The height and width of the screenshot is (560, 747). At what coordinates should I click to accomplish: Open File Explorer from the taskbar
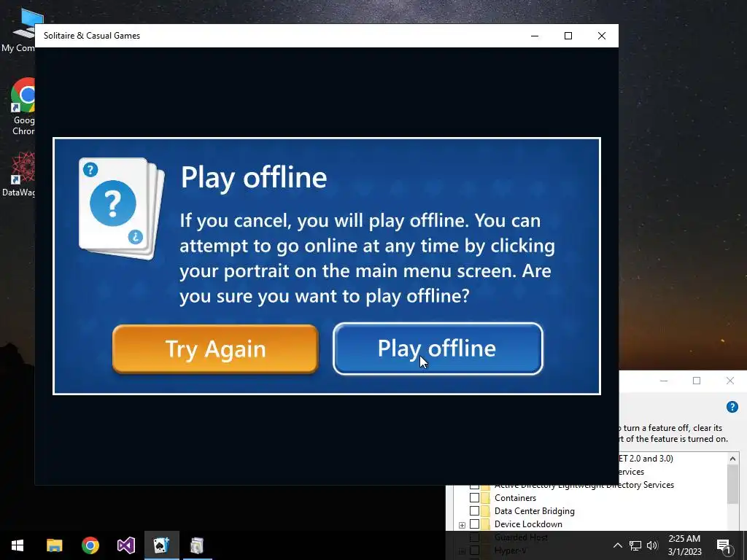[x=54, y=545]
